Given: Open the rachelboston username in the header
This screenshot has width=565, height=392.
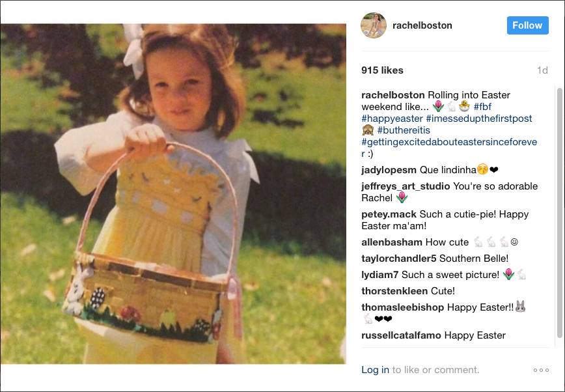Looking at the screenshot, I should [422, 25].
